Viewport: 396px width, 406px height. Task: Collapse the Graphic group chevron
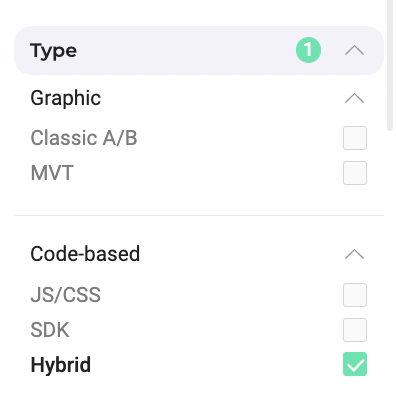[x=354, y=98]
